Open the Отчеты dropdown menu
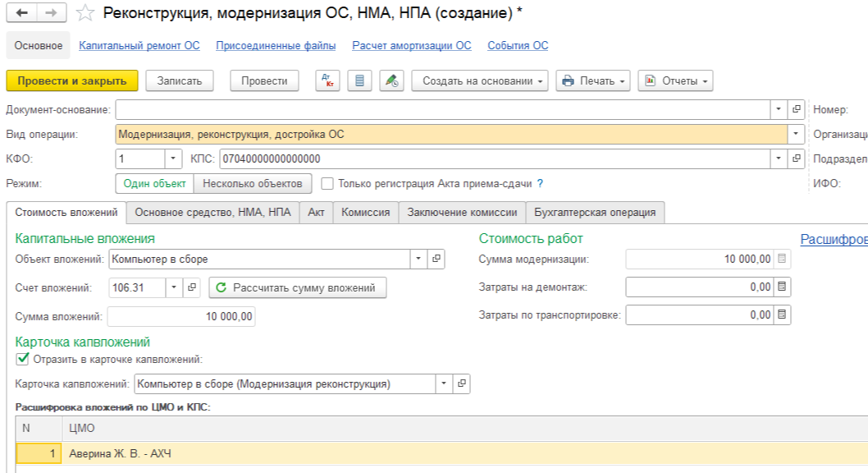868x473 pixels. point(675,80)
